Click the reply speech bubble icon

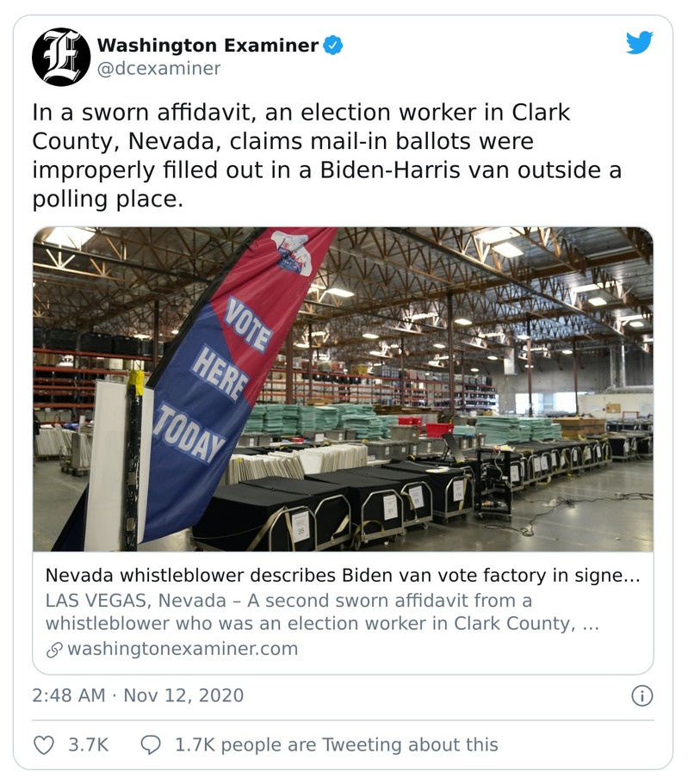(151, 744)
